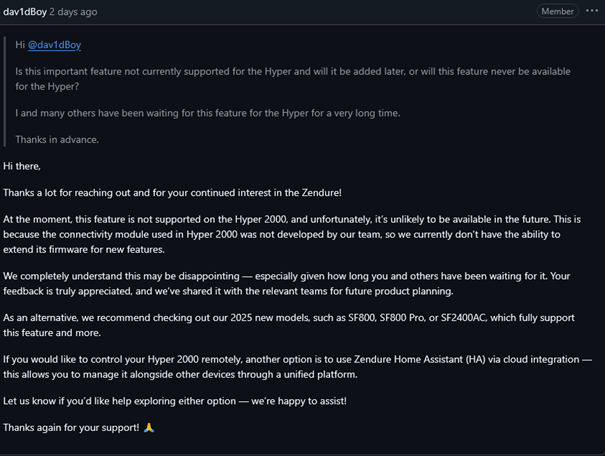Viewport: 605px width, 456px height.
Task: Follow the @dav1dBoy mention link
Action: (x=54, y=45)
